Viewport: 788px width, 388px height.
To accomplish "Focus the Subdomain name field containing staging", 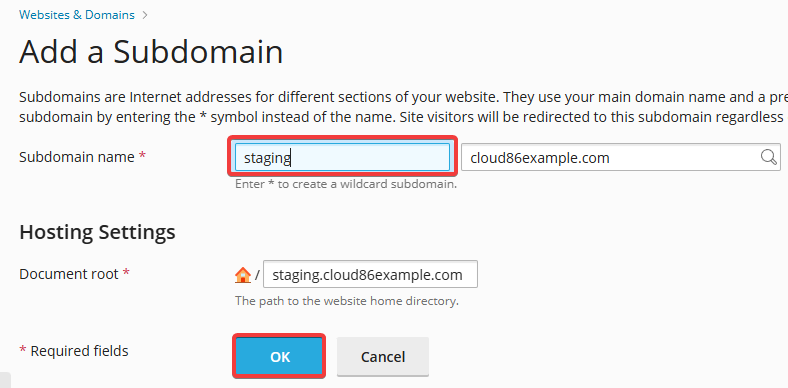I will click(x=343, y=157).
